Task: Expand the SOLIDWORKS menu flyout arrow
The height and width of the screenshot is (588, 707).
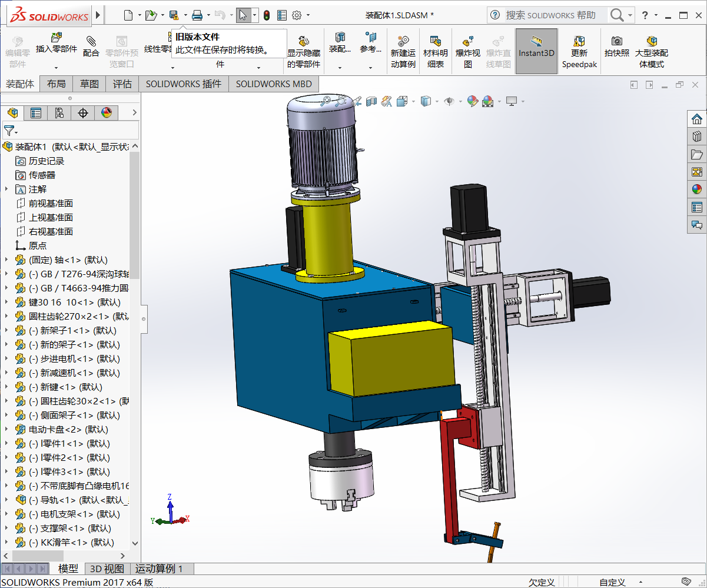Action: tap(98, 15)
